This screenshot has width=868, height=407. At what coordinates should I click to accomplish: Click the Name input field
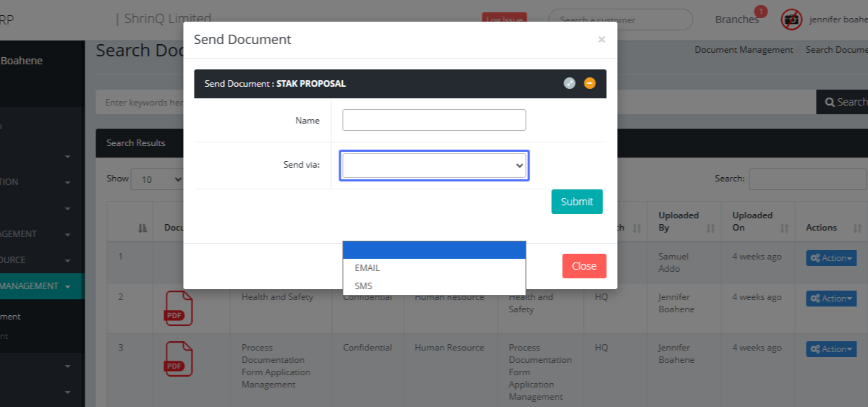(434, 120)
